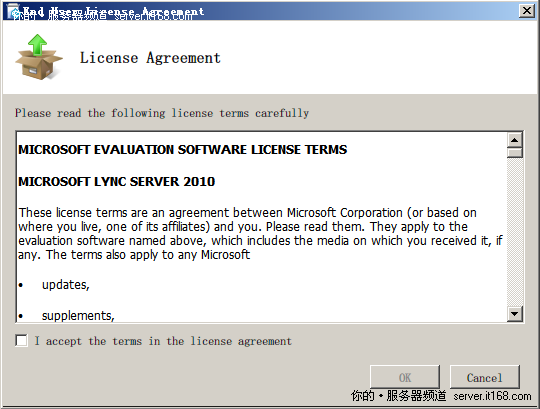The image size is (540, 409).
Task: Click the OK button
Action: pos(405,377)
